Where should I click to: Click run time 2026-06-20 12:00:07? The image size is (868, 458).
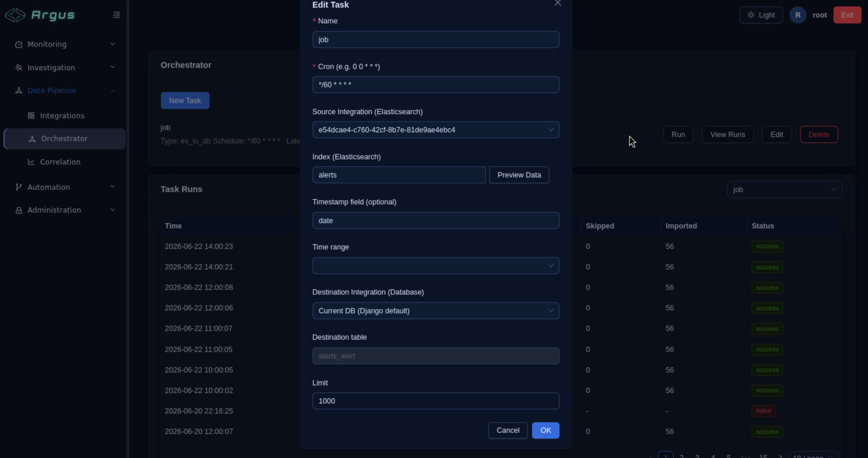point(199,432)
